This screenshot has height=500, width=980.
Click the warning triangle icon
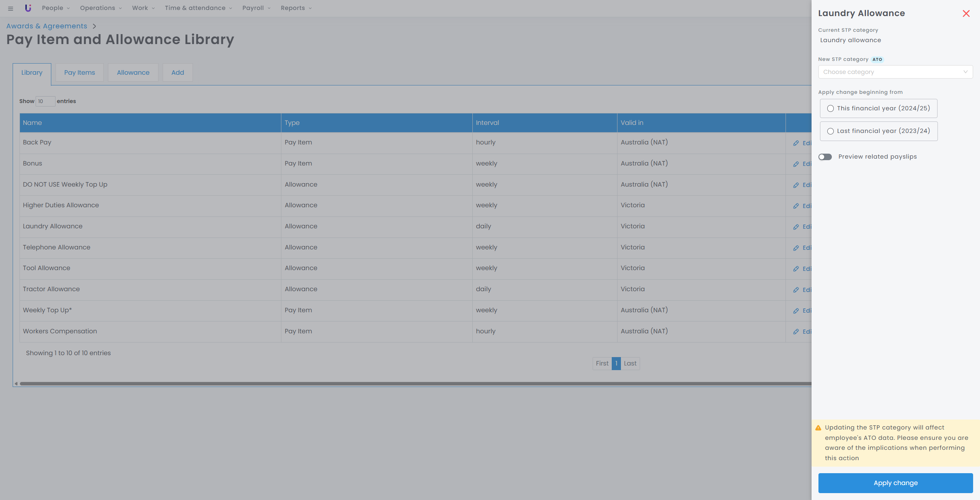pyautogui.click(x=818, y=428)
